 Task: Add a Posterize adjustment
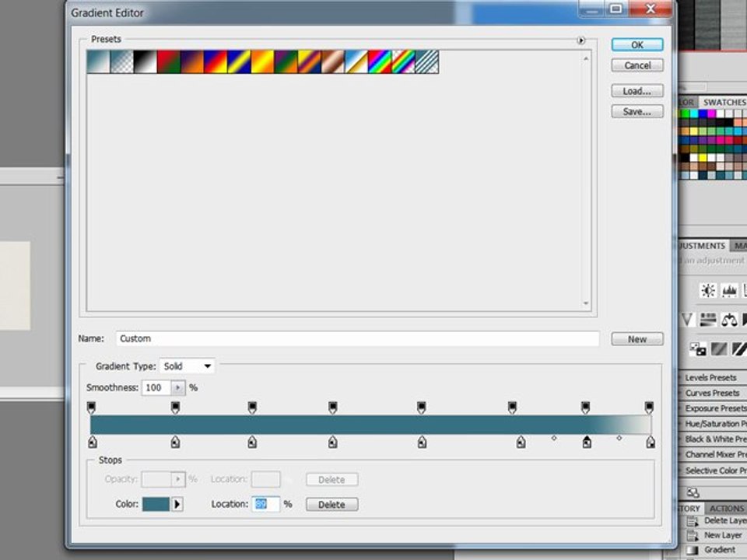tap(719, 349)
